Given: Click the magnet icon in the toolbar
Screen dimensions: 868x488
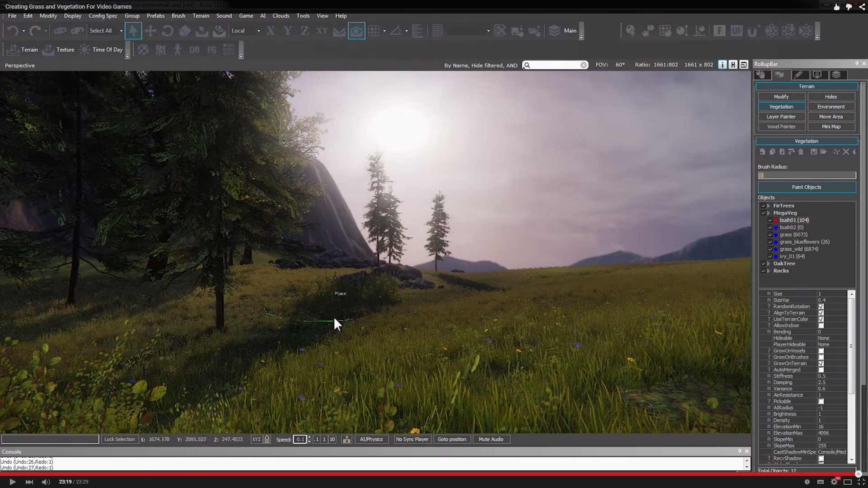Looking at the screenshot, I should tap(753, 31).
